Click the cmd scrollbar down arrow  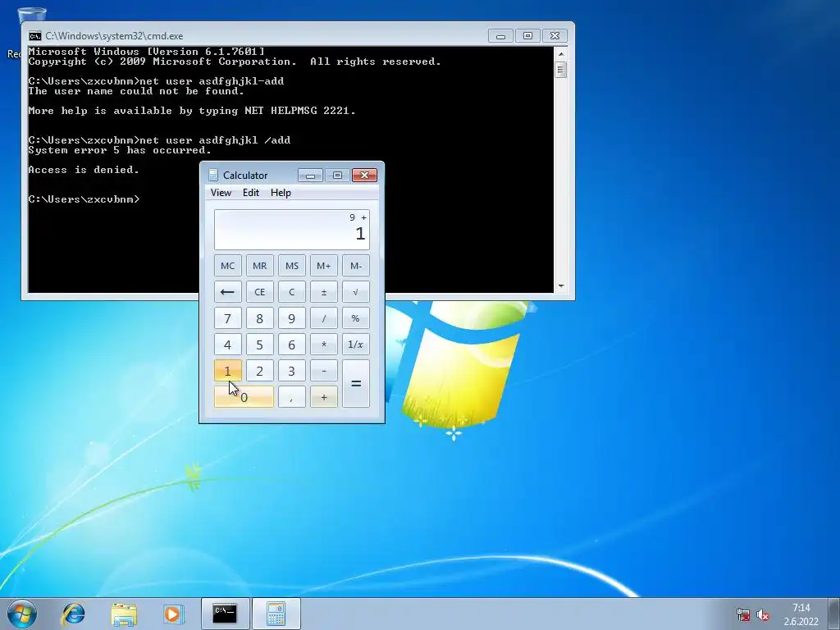pos(561,286)
